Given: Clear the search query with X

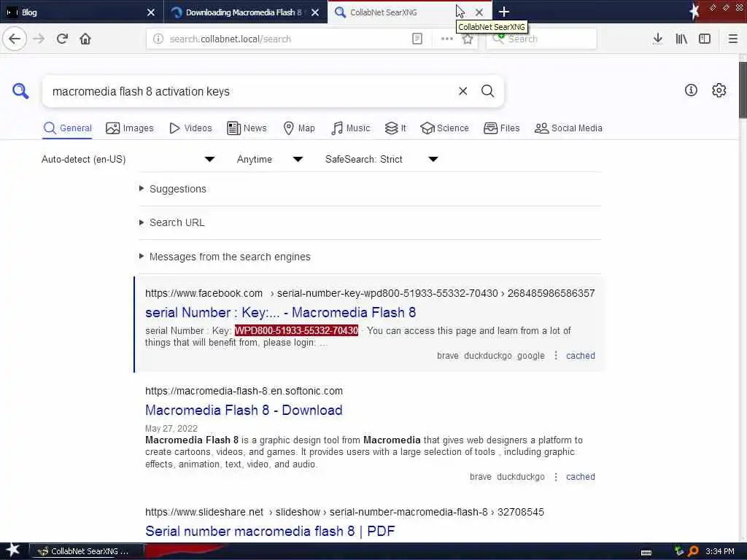Looking at the screenshot, I should point(462,91).
